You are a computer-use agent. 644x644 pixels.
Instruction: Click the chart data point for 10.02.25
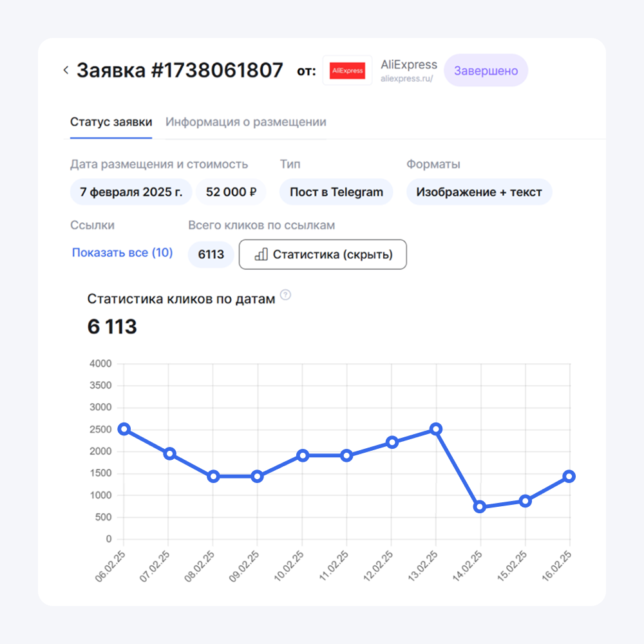point(303,455)
